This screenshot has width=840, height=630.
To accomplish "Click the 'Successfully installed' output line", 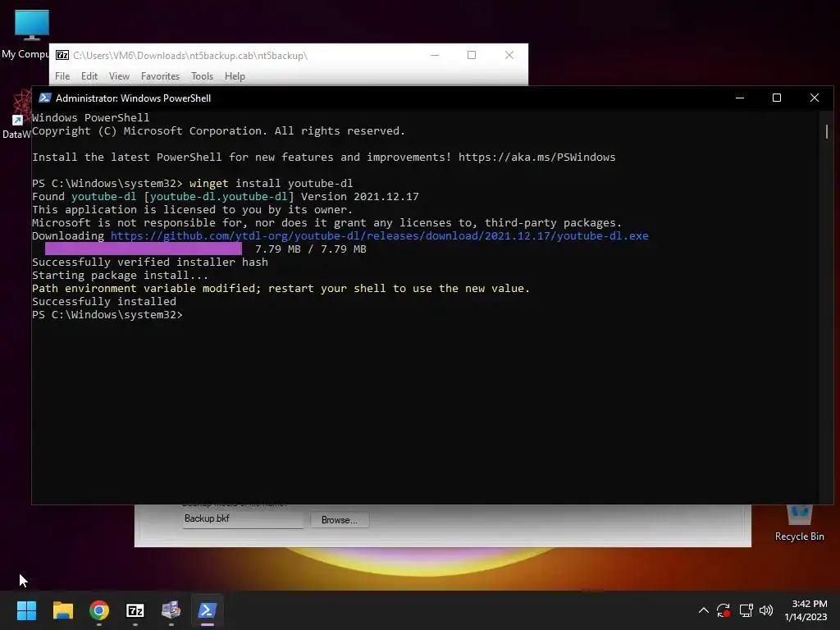I will click(104, 302).
